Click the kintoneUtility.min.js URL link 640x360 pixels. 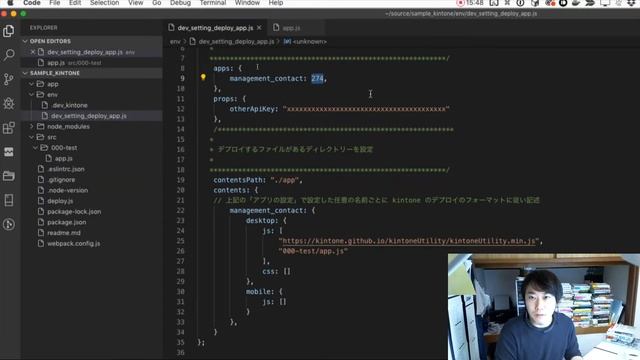409,241
